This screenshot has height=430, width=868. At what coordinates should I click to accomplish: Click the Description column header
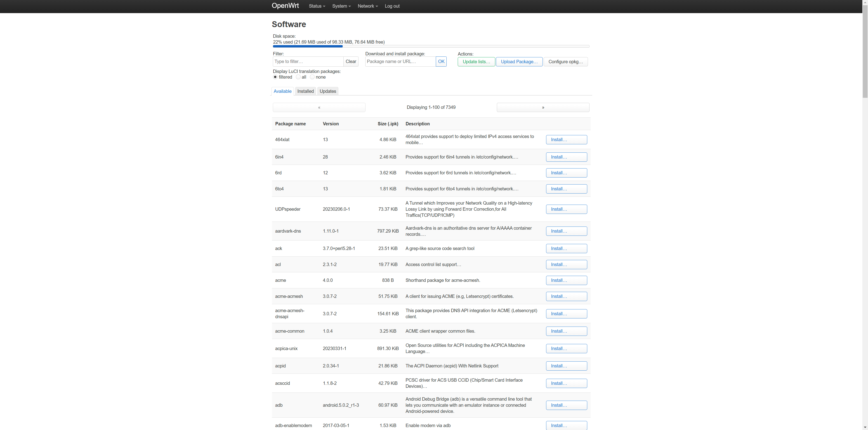pos(417,124)
